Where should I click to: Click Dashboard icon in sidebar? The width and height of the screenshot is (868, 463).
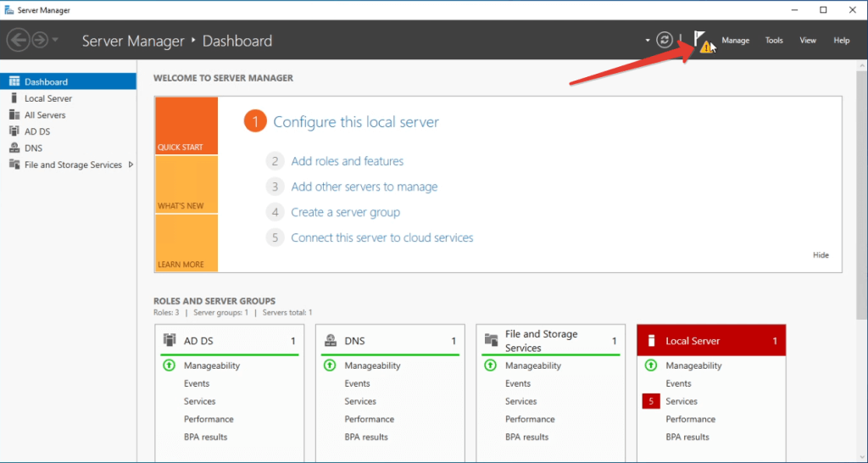14,81
